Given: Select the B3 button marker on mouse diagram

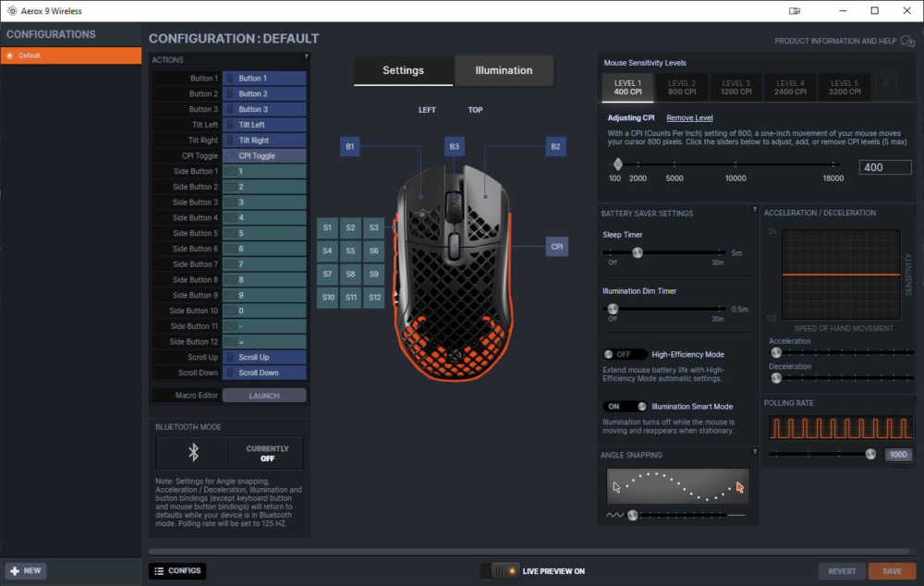Looking at the screenshot, I should [x=455, y=146].
